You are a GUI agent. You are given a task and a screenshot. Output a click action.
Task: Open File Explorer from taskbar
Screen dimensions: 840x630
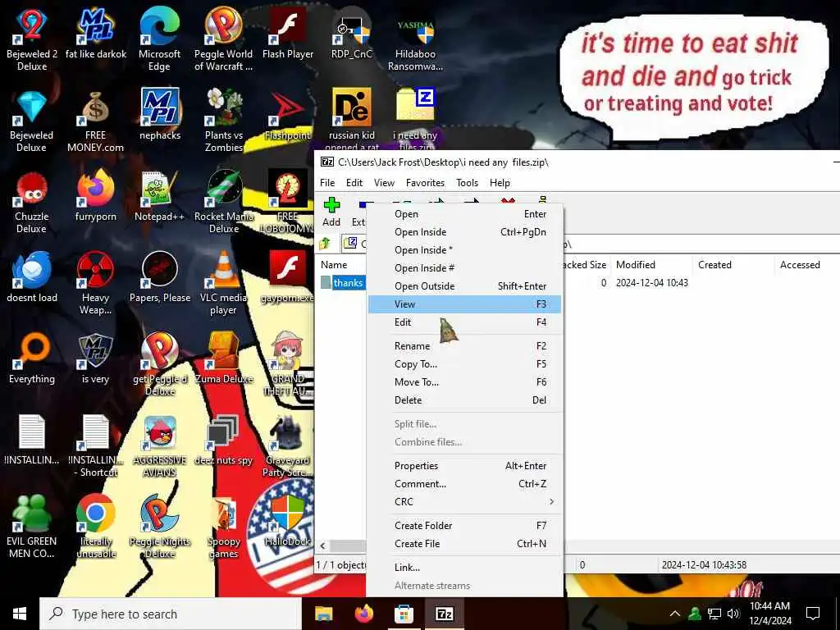point(323,614)
